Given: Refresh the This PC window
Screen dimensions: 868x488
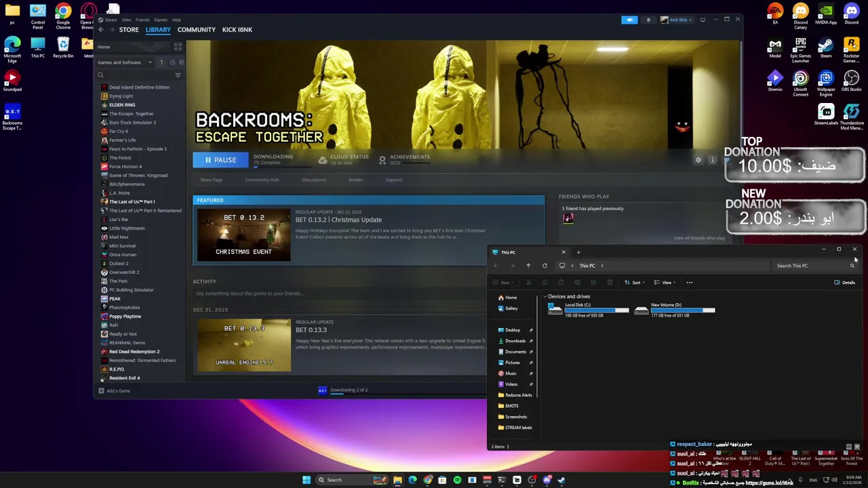Looking at the screenshot, I should coord(545,266).
